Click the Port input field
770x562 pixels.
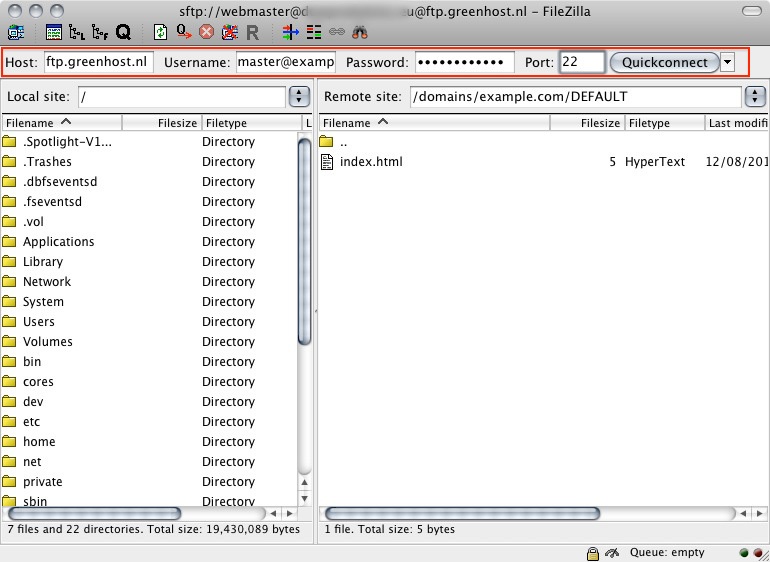point(582,62)
